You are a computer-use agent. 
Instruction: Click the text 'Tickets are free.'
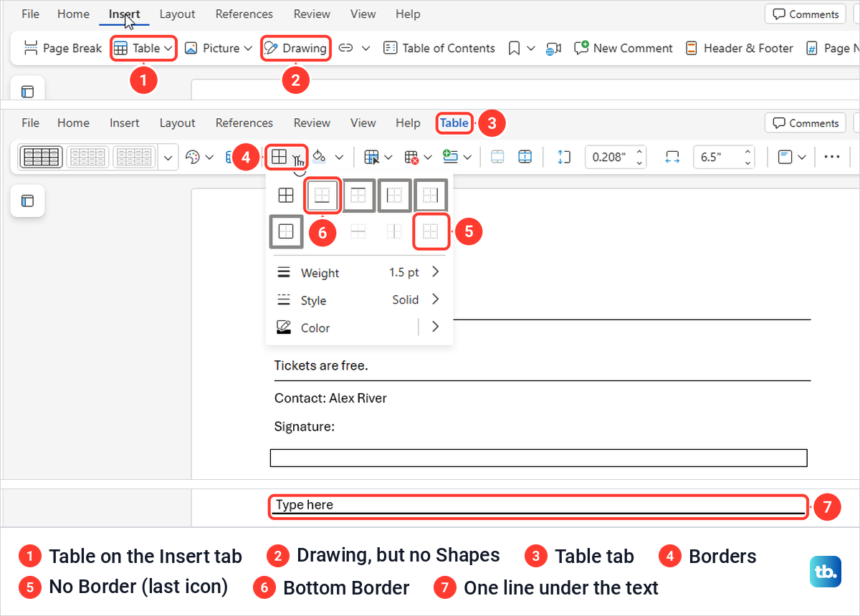tap(321, 365)
